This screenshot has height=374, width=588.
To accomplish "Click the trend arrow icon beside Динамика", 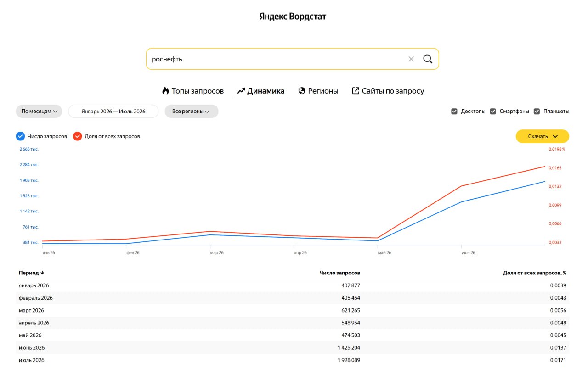I will pos(241,91).
